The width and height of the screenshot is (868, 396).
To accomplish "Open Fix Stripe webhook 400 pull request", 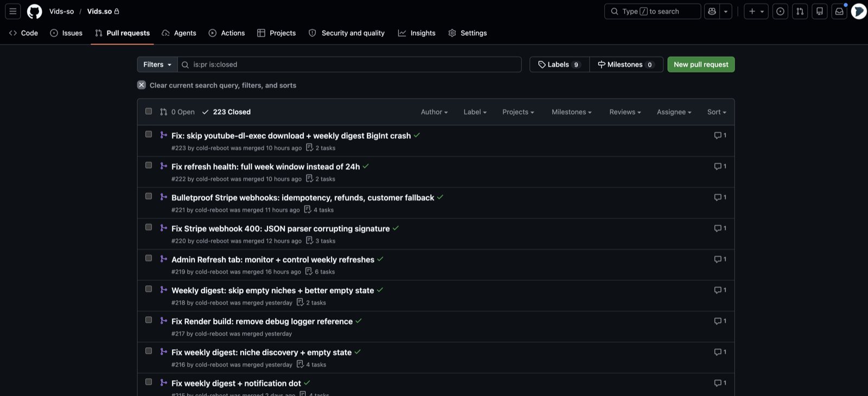I will (x=280, y=228).
